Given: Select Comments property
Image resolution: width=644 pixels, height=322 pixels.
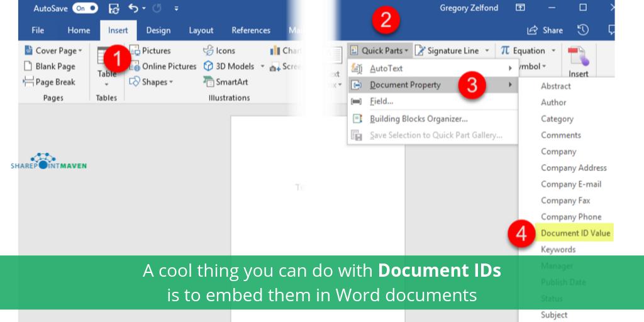Looking at the screenshot, I should click(560, 135).
